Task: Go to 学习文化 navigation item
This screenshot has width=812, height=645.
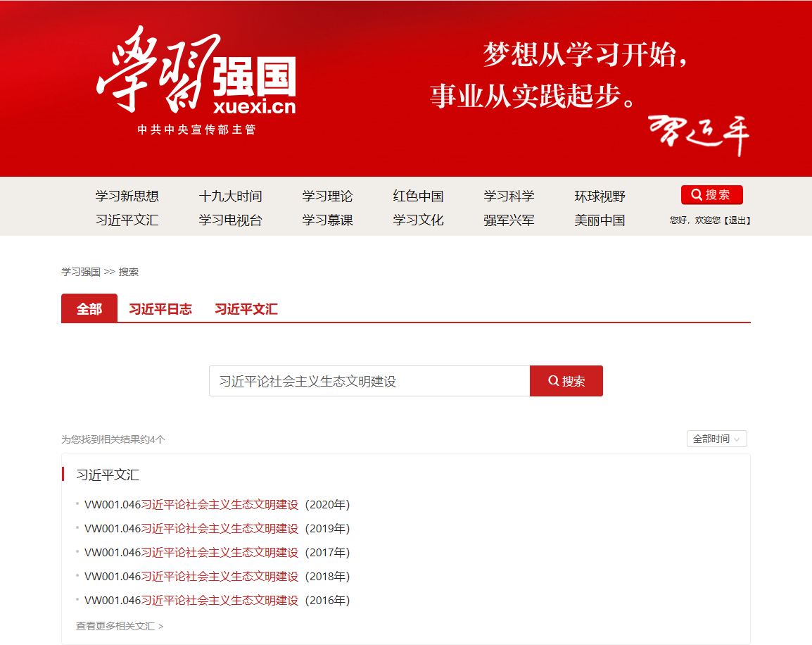Action: (418, 220)
